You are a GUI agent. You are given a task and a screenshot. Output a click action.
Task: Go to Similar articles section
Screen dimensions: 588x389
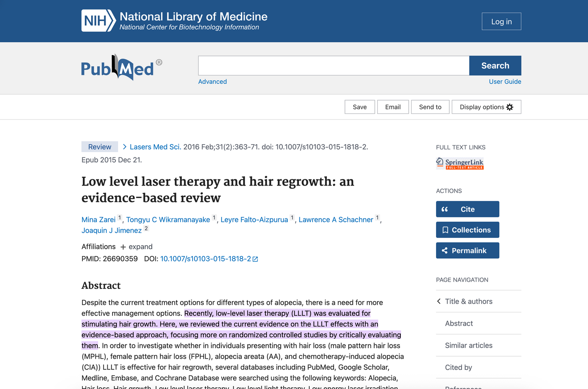(468, 346)
